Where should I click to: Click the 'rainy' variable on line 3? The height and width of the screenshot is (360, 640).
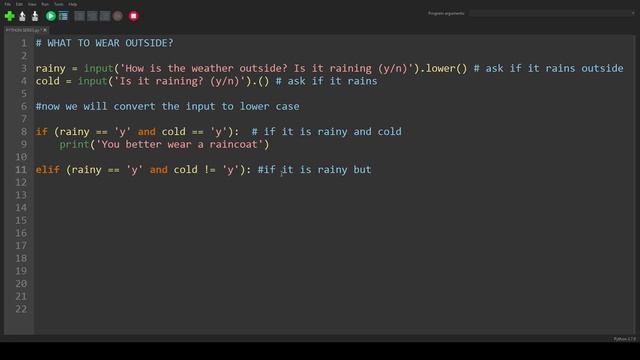coord(50,68)
